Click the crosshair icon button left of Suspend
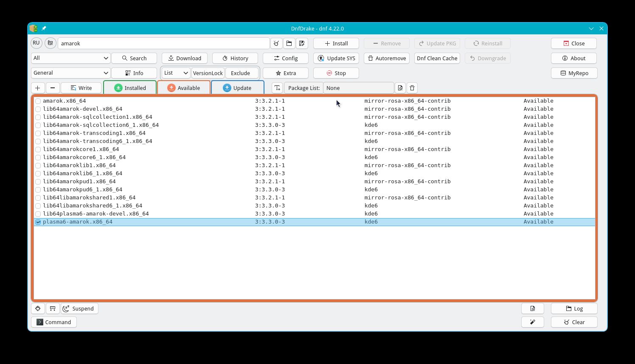This screenshot has height=364, width=635. click(38, 308)
